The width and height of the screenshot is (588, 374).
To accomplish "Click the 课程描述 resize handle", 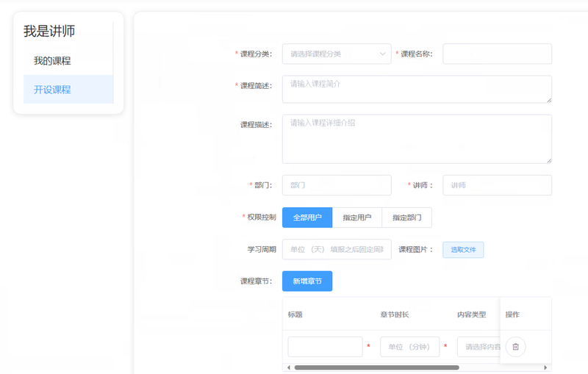I will (549, 161).
